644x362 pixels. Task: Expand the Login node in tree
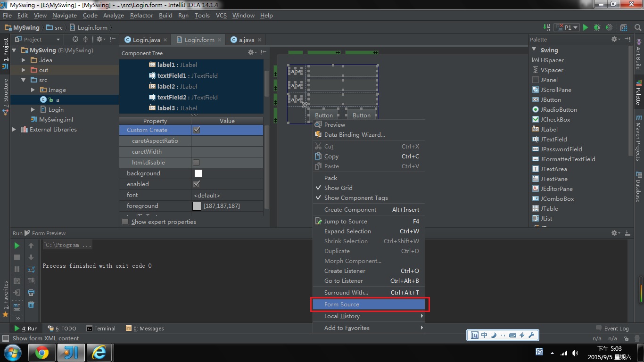pos(33,110)
